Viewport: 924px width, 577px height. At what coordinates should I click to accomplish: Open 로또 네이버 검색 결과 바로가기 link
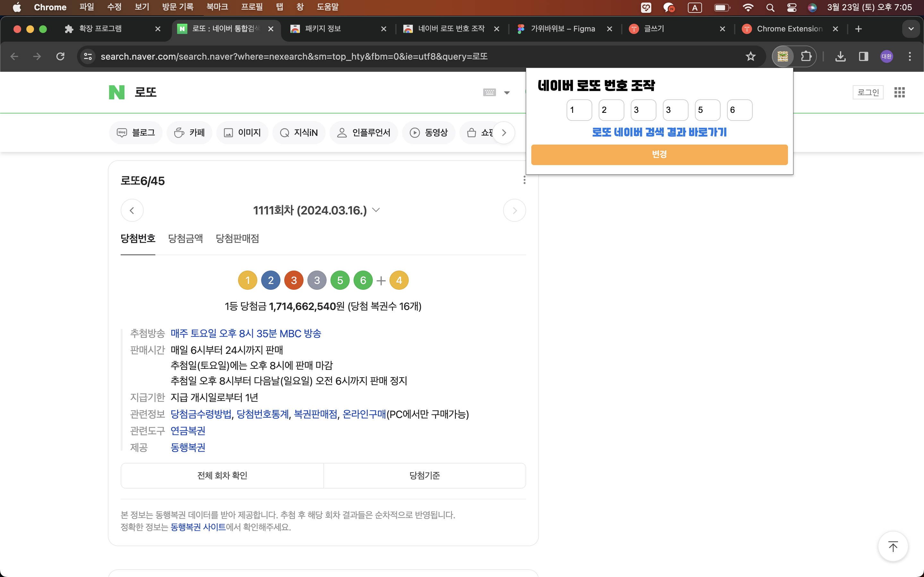[x=659, y=132]
